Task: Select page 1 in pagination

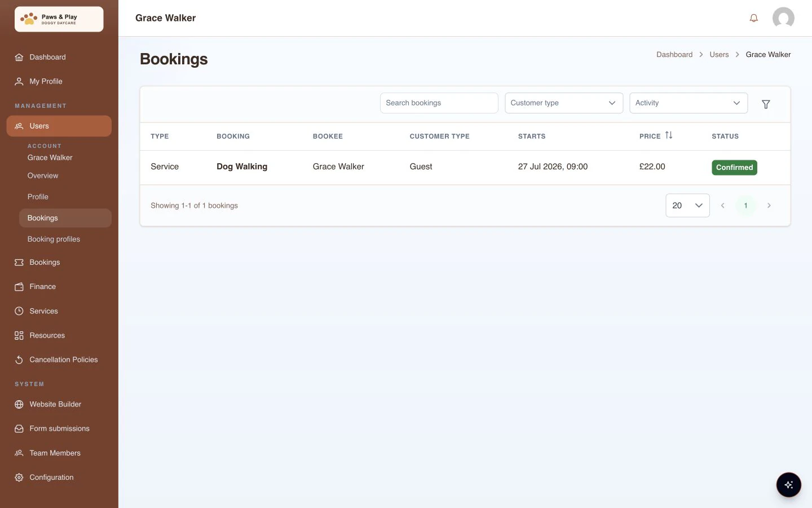Action: click(745, 205)
